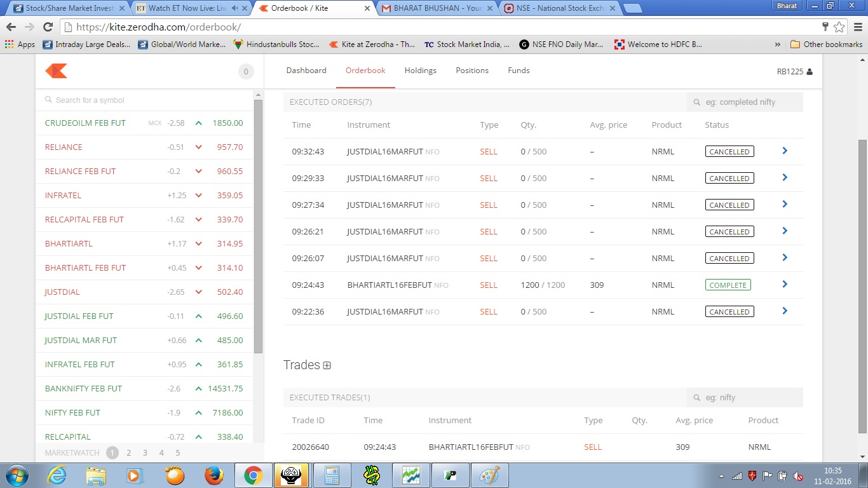Click the Kite logo icon
868x488 pixels.
pyautogui.click(x=56, y=71)
